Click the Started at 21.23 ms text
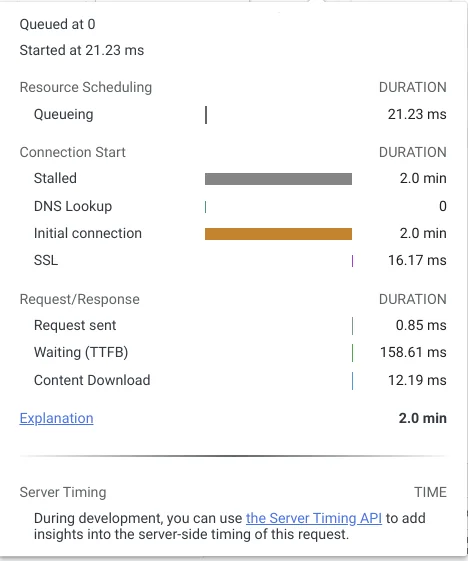The height and width of the screenshot is (561, 468). 82,50
